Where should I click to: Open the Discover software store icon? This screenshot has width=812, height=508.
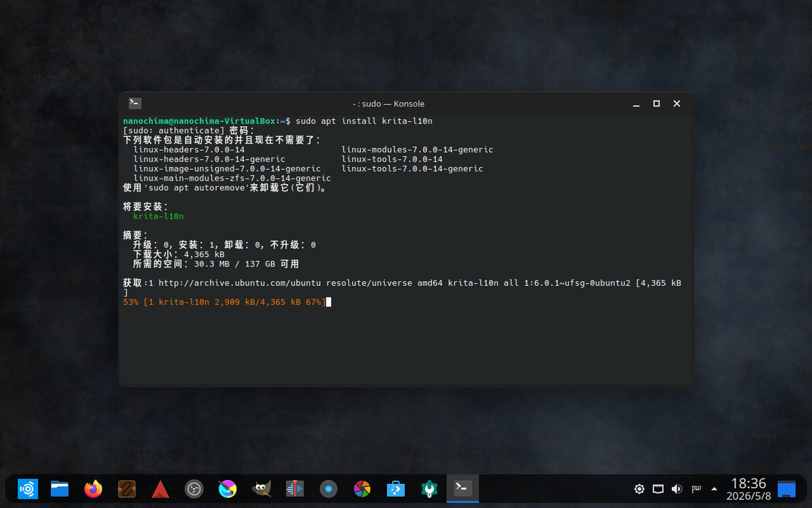396,489
